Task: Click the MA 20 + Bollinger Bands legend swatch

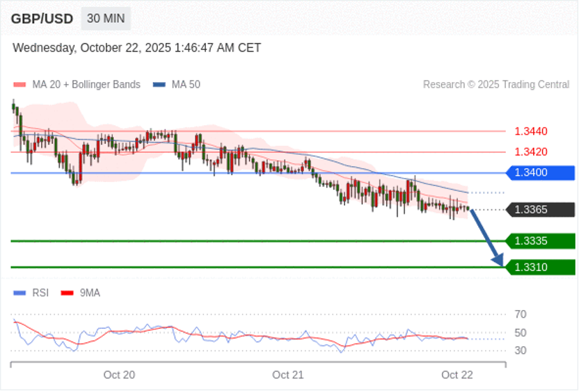Action: [19, 85]
